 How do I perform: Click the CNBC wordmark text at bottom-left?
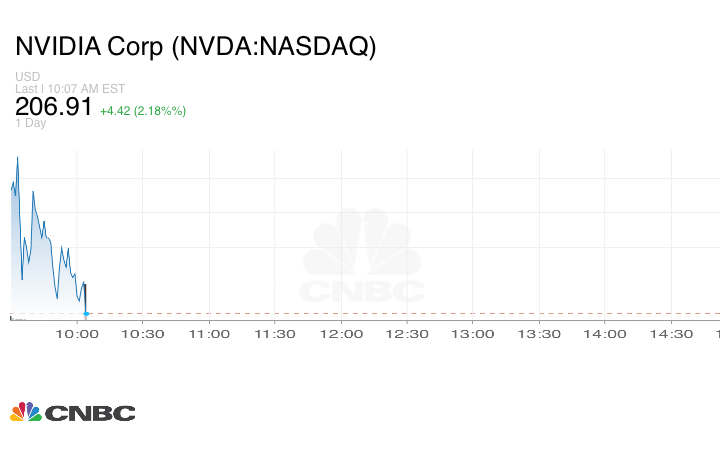coord(90,413)
